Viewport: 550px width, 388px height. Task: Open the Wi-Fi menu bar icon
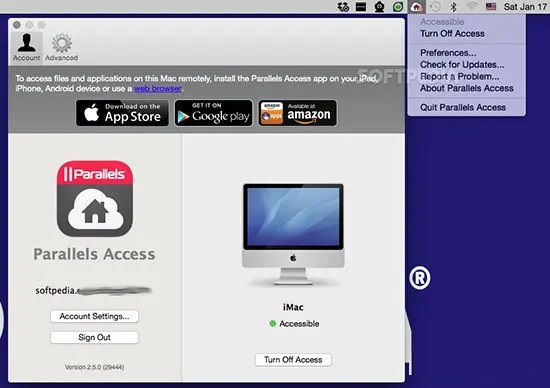click(472, 7)
